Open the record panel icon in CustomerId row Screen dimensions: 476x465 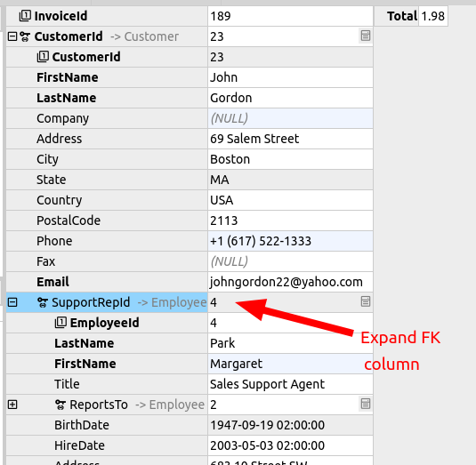point(365,36)
